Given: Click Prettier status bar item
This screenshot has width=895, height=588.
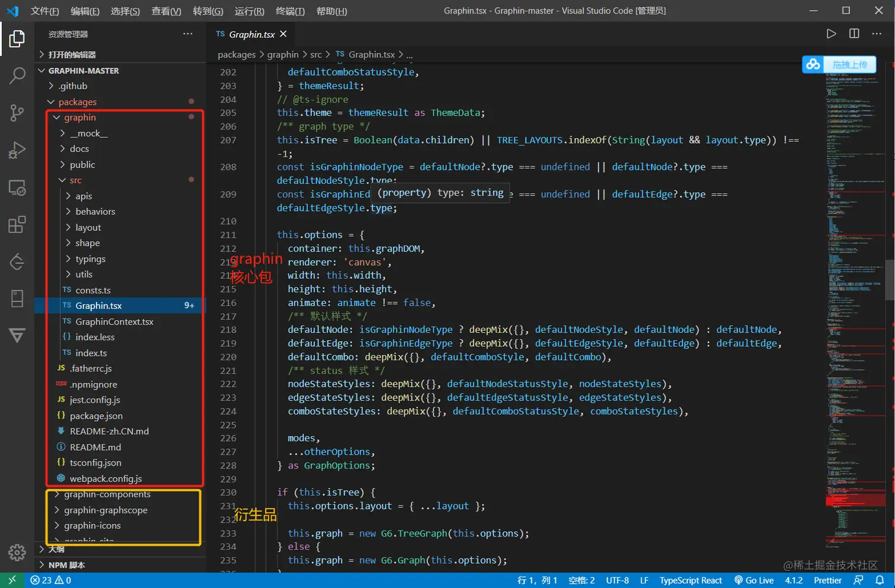Looking at the screenshot, I should (828, 580).
